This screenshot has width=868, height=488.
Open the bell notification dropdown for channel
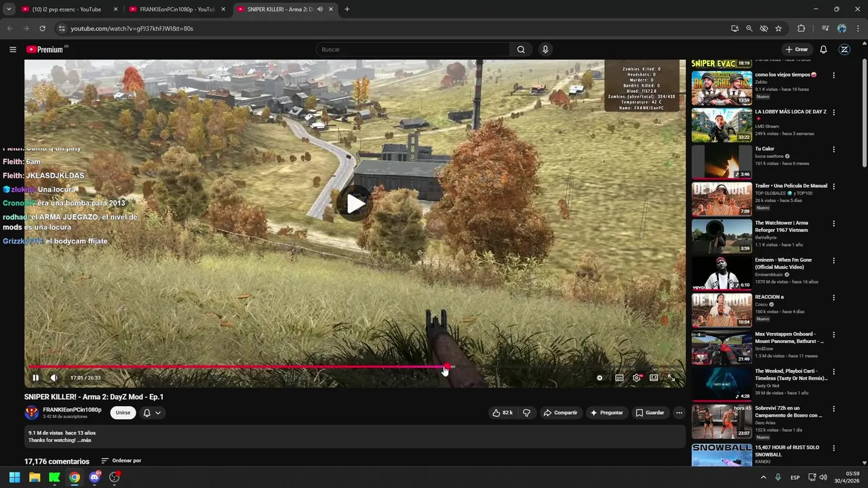[152, 413]
